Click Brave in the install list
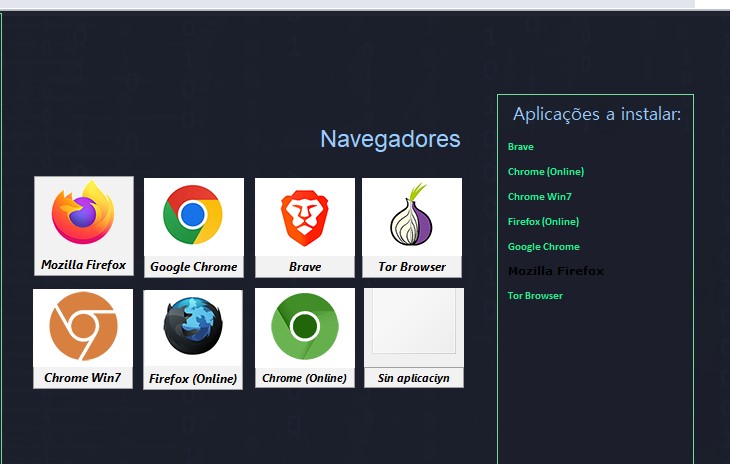Screen dimensions: 730x464 (x=520, y=147)
